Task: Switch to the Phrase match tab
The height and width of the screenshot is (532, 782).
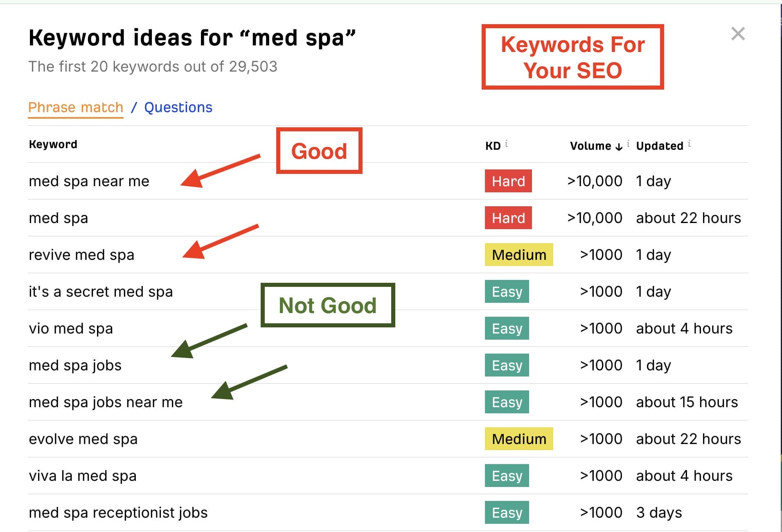Action: pos(76,108)
